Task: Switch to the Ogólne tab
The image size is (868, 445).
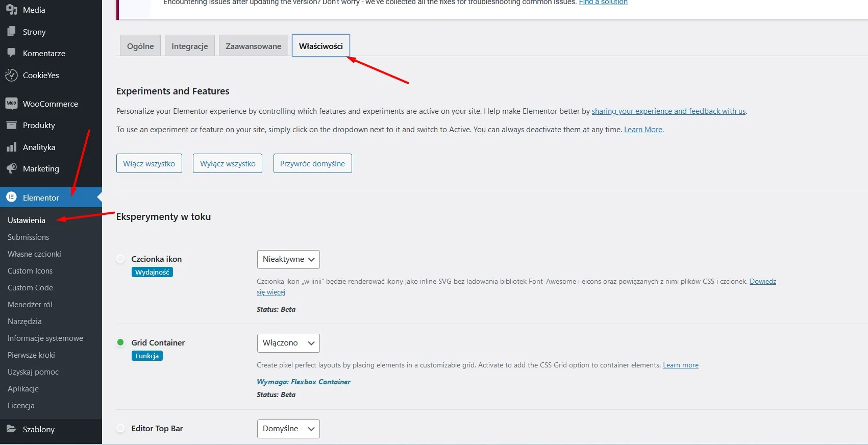Action: point(140,45)
